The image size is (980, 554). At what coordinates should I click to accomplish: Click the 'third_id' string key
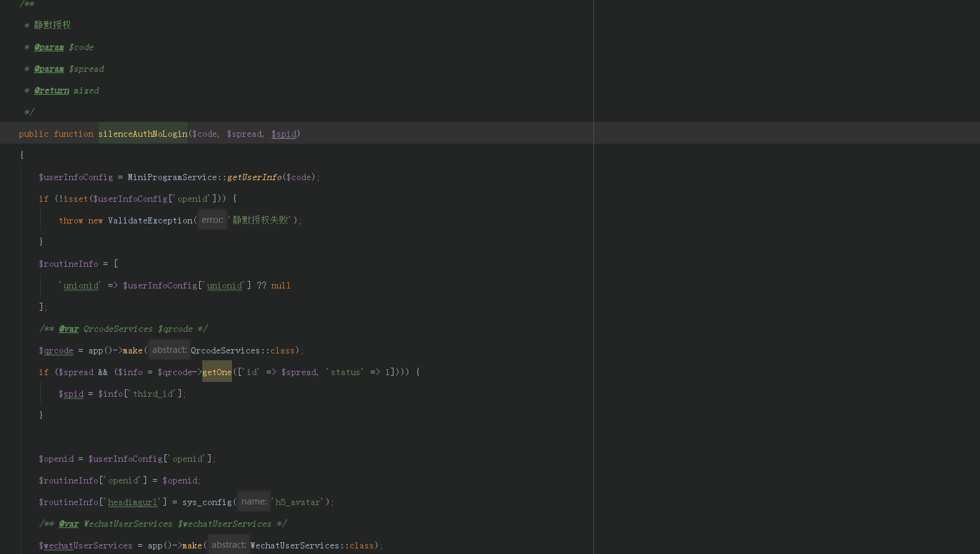153,394
